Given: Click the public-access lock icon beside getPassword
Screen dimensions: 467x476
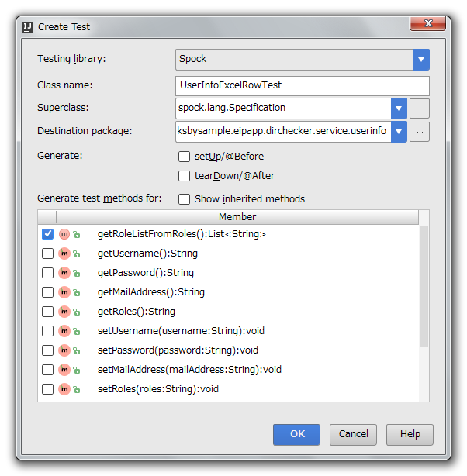Looking at the screenshot, I should 77,274.
